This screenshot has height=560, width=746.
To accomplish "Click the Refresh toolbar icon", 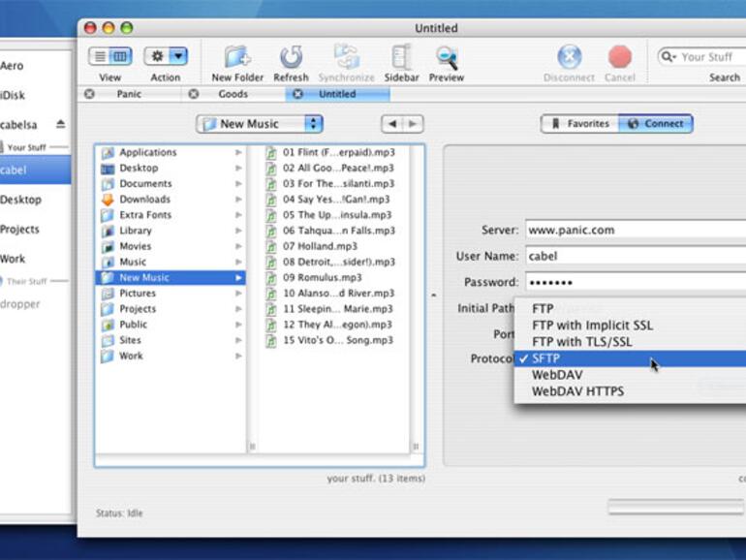I will click(291, 58).
